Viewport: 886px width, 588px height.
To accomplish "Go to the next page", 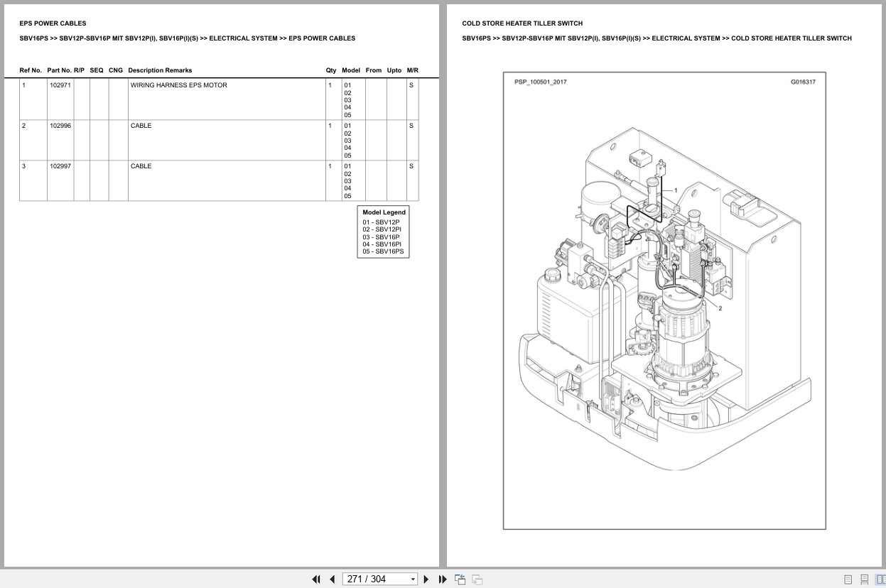I will pos(426,579).
